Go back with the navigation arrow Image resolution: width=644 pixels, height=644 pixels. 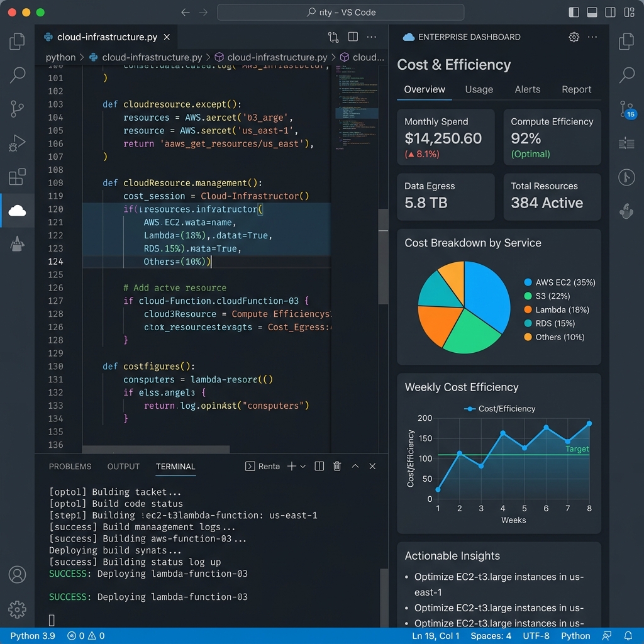pos(186,13)
